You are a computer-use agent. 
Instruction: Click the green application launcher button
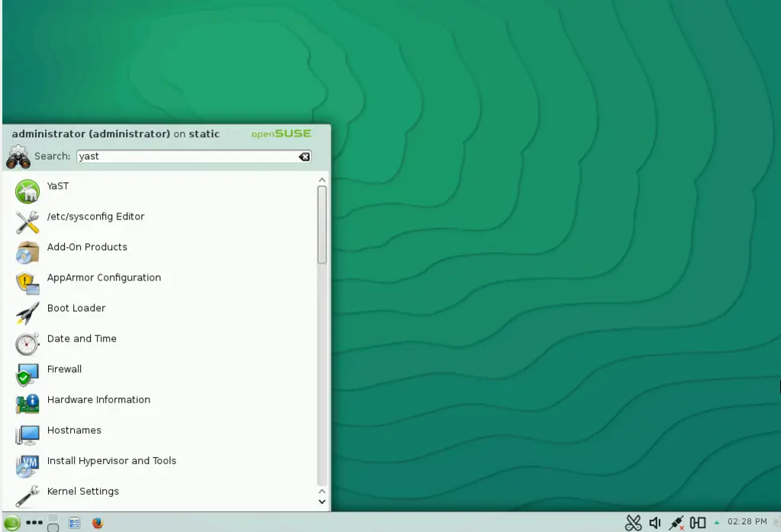tap(12, 523)
